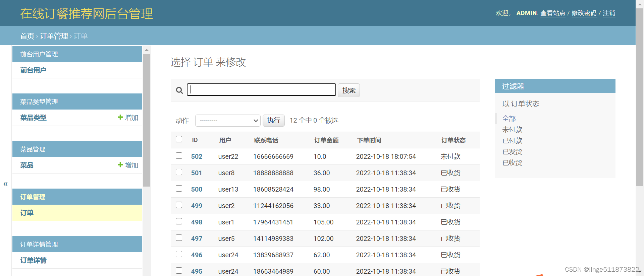
Task: Open 前台用户 in the sidebar
Action: (33, 70)
